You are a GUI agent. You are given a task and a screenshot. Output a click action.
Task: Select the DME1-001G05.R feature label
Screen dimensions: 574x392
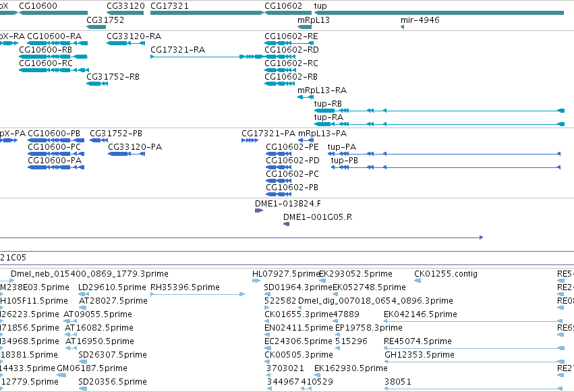tap(318, 217)
